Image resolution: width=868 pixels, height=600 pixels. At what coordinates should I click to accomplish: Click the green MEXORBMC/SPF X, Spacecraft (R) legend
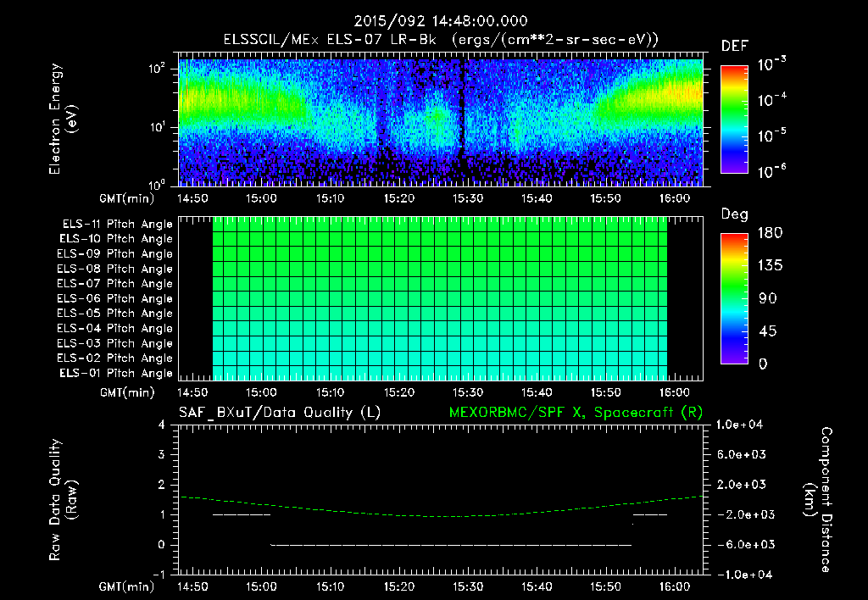pyautogui.click(x=576, y=413)
